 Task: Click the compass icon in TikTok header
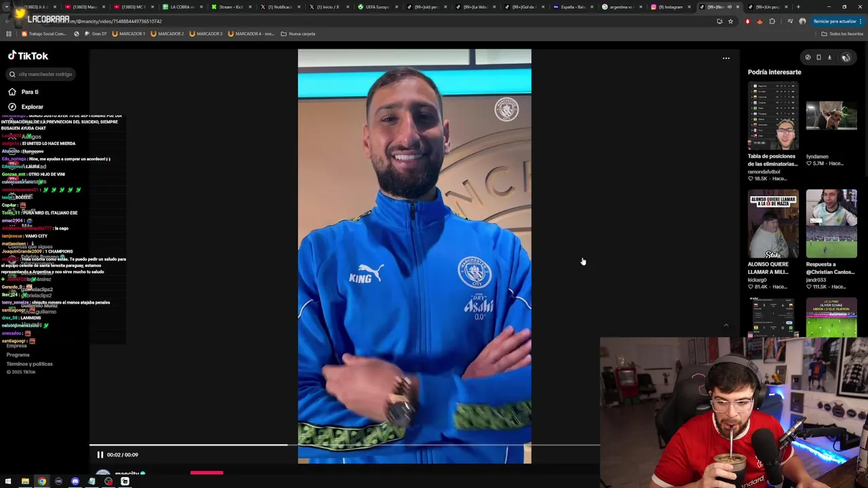[808, 58]
